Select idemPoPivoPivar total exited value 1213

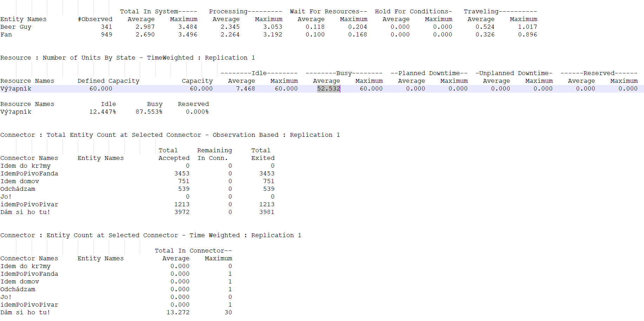click(x=267, y=205)
